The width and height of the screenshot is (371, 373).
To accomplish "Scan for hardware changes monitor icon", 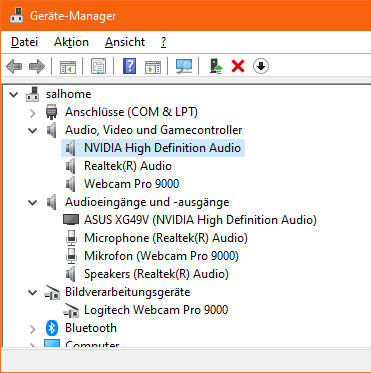I will tap(184, 66).
